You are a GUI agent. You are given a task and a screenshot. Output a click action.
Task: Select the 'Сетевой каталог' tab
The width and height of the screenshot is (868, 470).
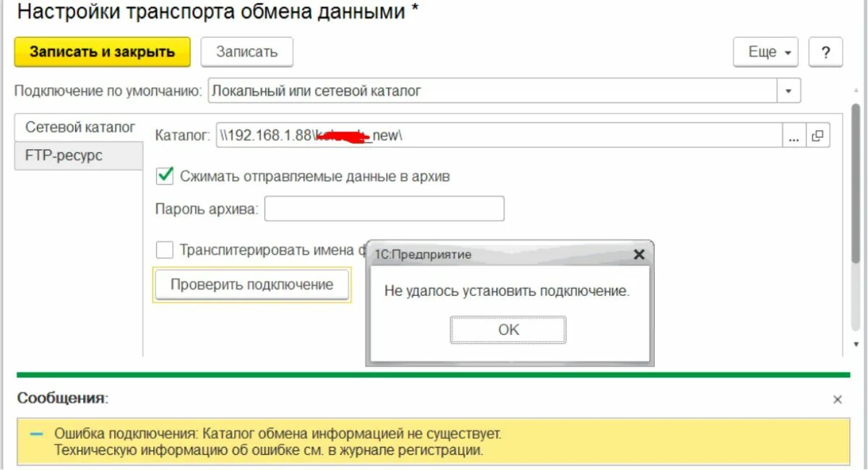click(x=80, y=128)
